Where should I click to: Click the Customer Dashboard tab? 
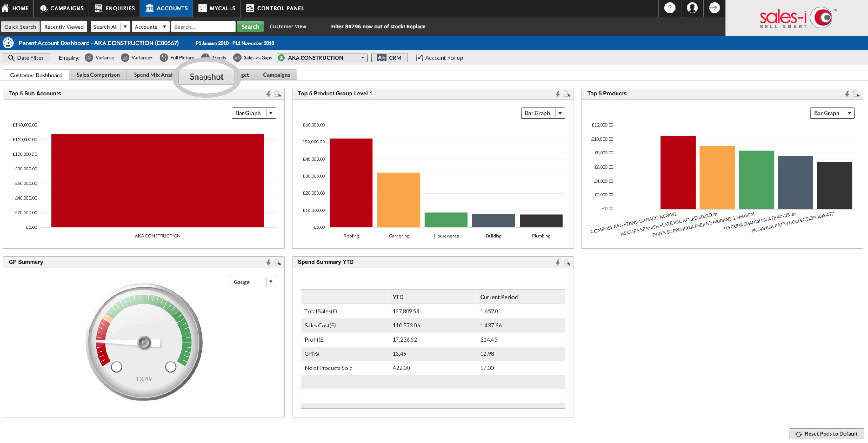click(36, 75)
